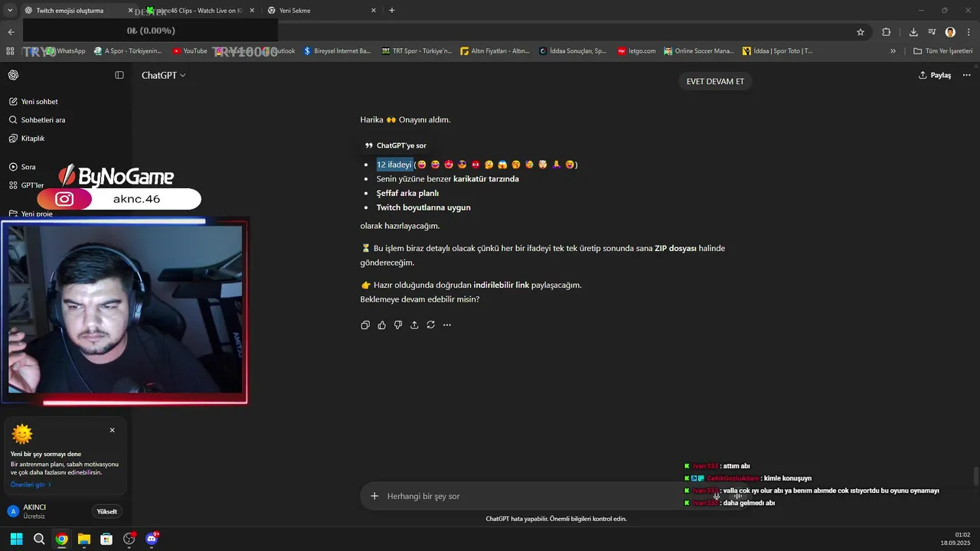Click the page vertical scrollbar thumb
The height and width of the screenshot is (551, 980).
click(976, 476)
